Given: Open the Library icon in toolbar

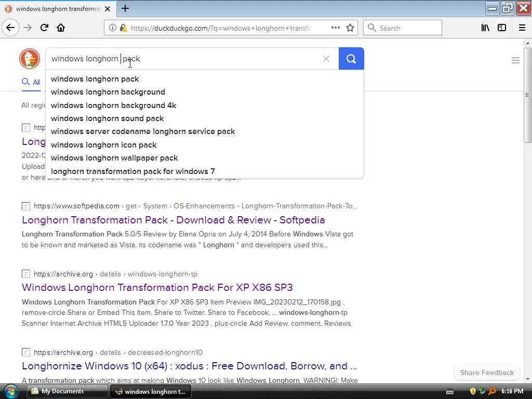Looking at the screenshot, I should 485,28.
